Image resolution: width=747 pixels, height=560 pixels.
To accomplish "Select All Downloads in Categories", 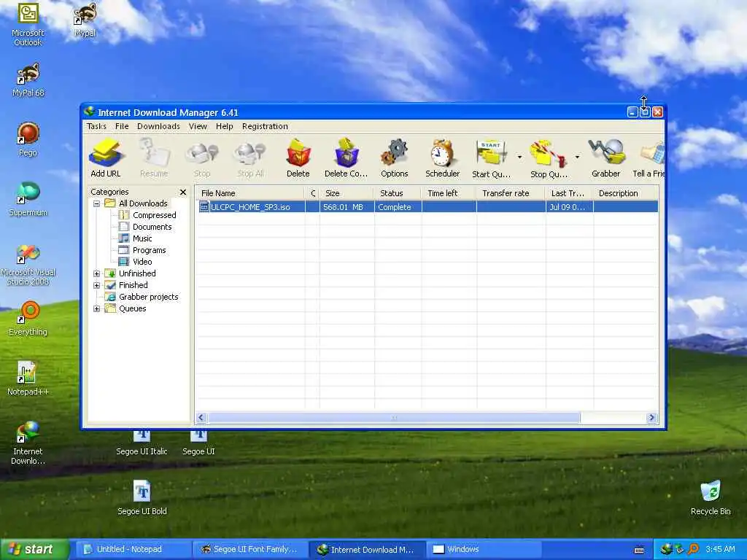I will pos(136,204).
